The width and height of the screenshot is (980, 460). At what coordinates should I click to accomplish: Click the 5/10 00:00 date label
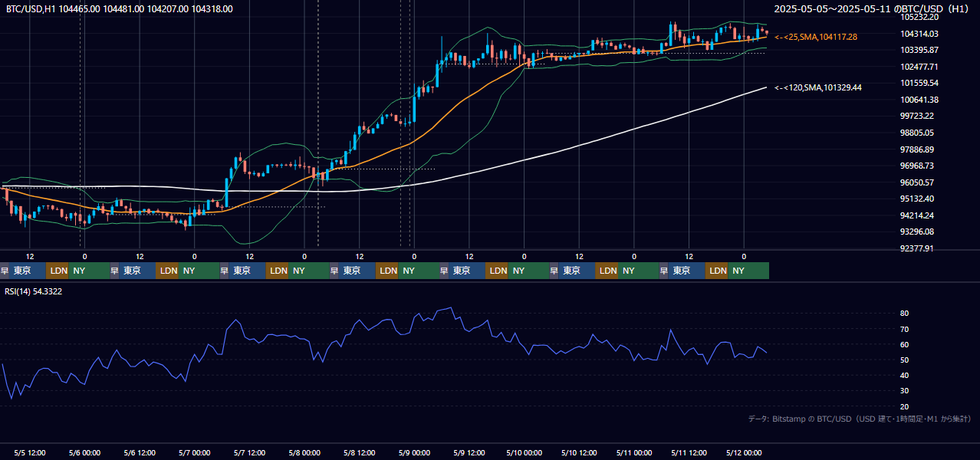pyautogui.click(x=525, y=452)
